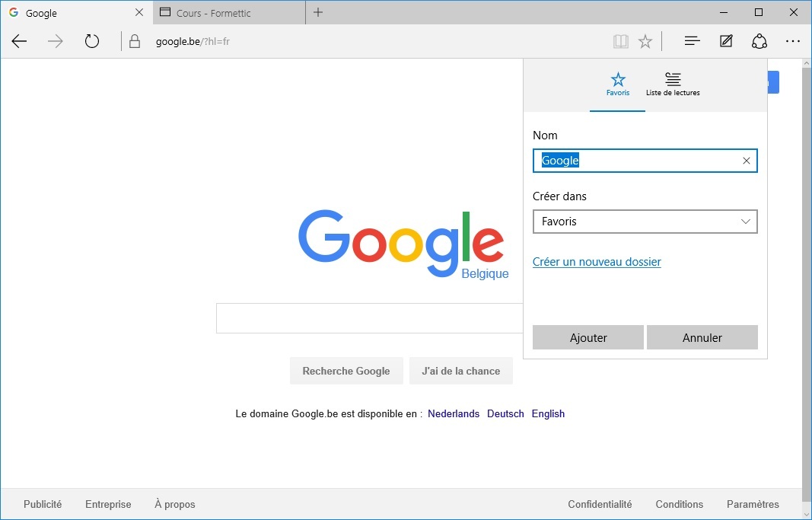The height and width of the screenshot is (520, 812).
Task: Open the more actions ellipsis menu
Action: [793, 41]
